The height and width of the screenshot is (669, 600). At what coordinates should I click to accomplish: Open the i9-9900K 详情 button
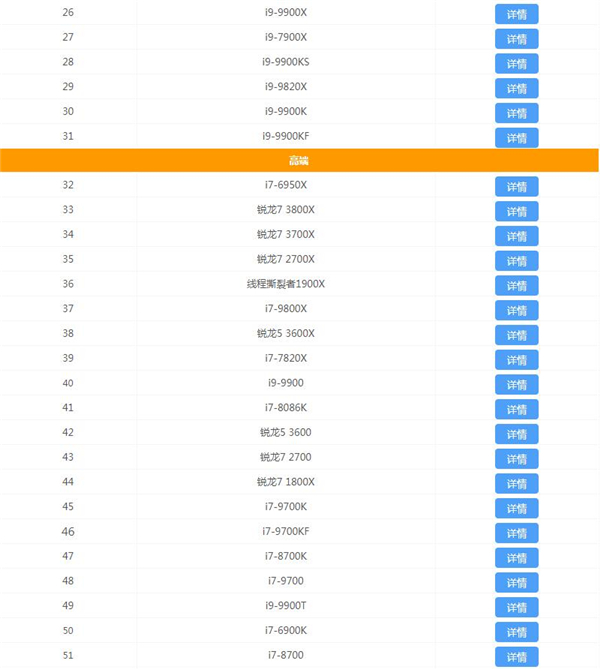click(516, 113)
